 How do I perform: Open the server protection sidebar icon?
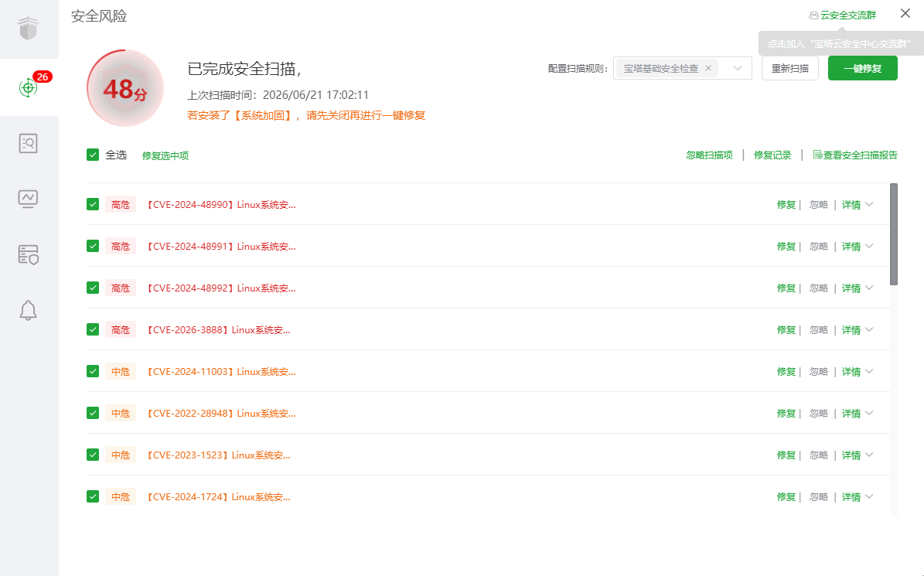pyautogui.click(x=28, y=254)
